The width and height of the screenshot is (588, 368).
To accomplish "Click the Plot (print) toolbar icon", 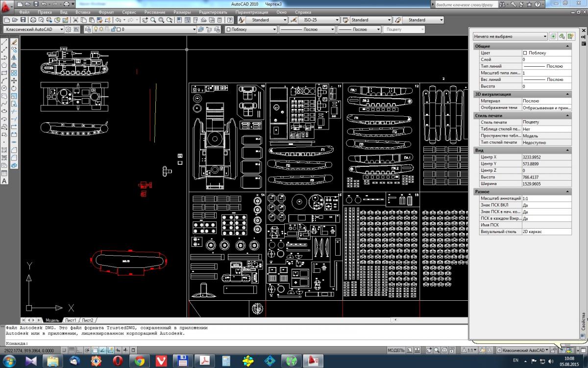I will [33, 20].
